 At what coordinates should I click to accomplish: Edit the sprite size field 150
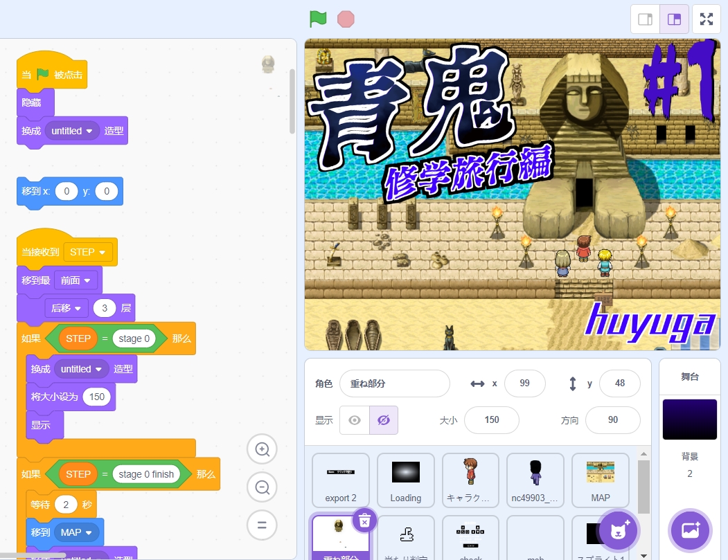pos(492,420)
